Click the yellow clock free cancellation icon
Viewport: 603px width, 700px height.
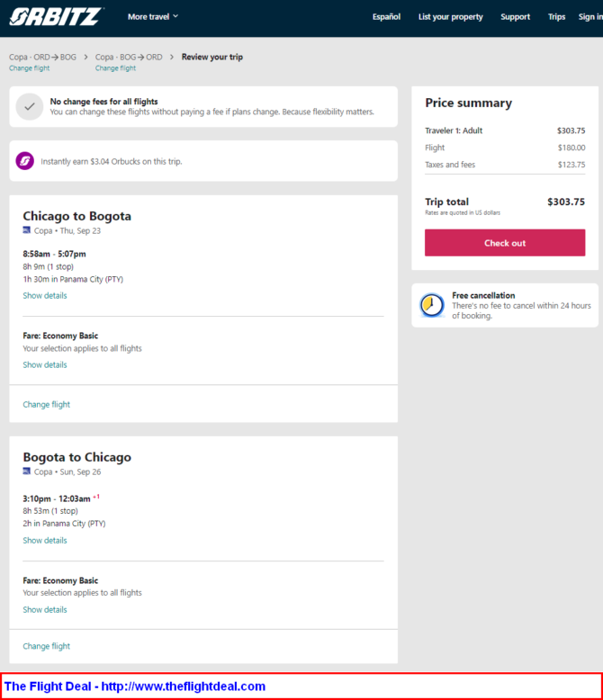(432, 305)
